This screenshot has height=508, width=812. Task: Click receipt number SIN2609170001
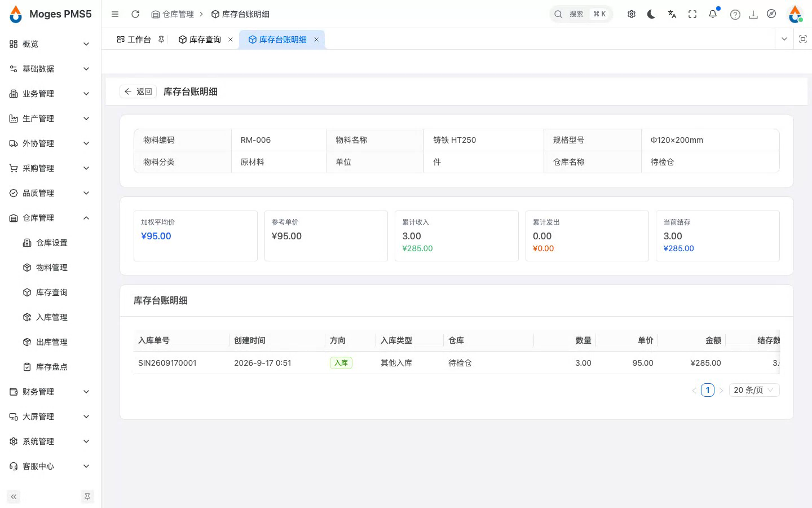[167, 363]
